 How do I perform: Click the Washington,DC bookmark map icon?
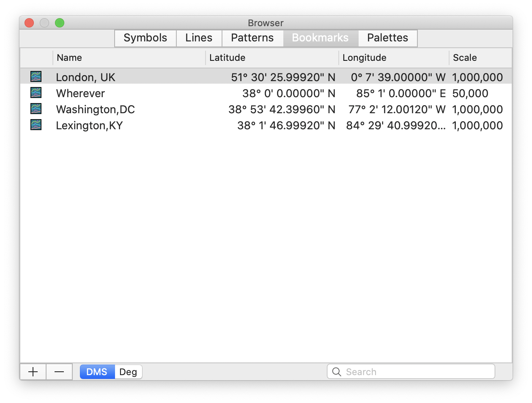36,109
